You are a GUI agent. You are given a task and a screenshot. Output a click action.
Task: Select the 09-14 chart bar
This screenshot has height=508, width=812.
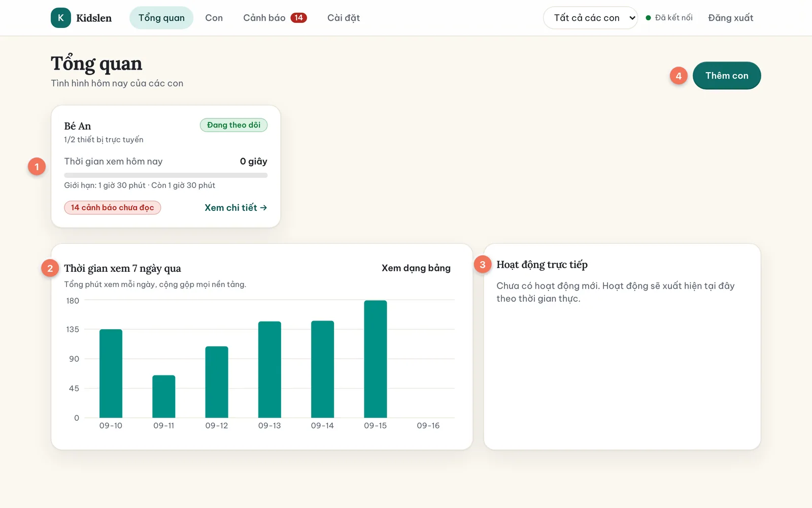pyautogui.click(x=322, y=369)
